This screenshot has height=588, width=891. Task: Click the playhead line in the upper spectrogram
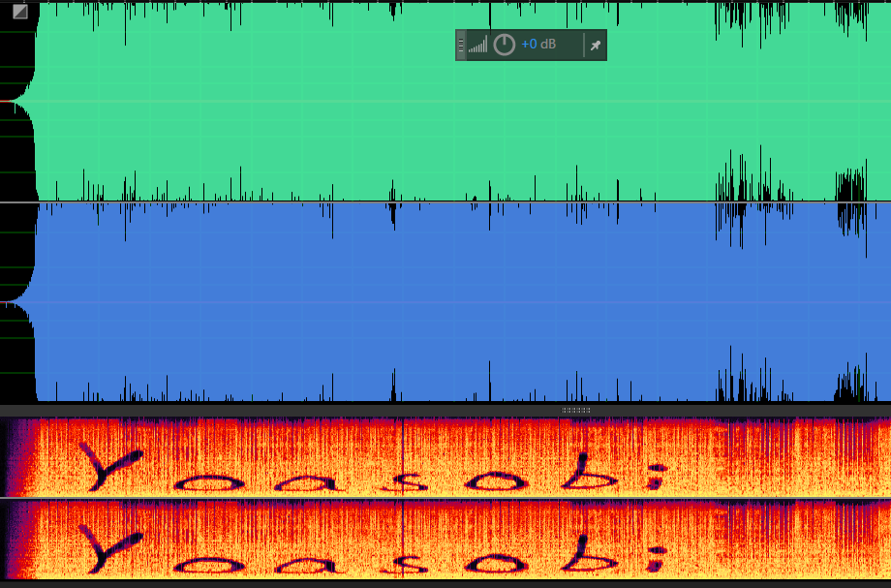403,455
